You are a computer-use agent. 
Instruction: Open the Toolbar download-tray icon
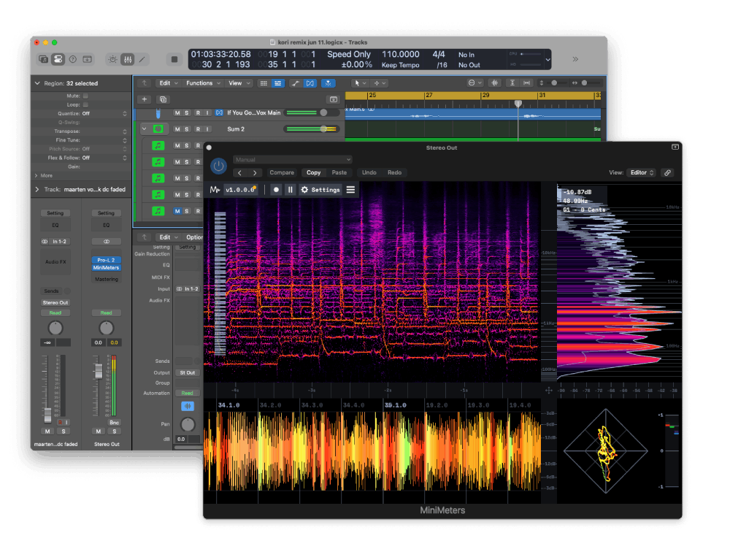[x=87, y=59]
